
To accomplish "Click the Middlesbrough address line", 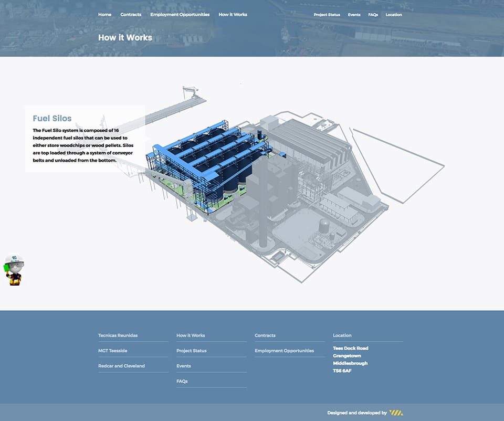I will pyautogui.click(x=350, y=363).
